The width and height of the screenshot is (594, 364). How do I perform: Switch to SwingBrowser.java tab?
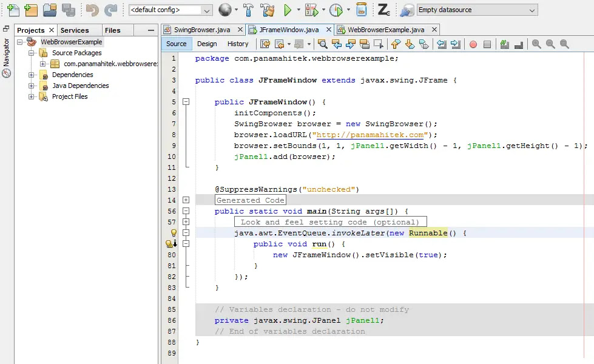coord(202,30)
